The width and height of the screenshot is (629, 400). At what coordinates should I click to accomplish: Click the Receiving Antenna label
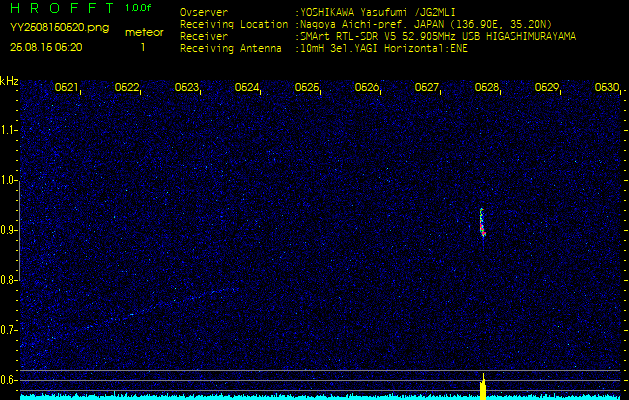point(231,49)
